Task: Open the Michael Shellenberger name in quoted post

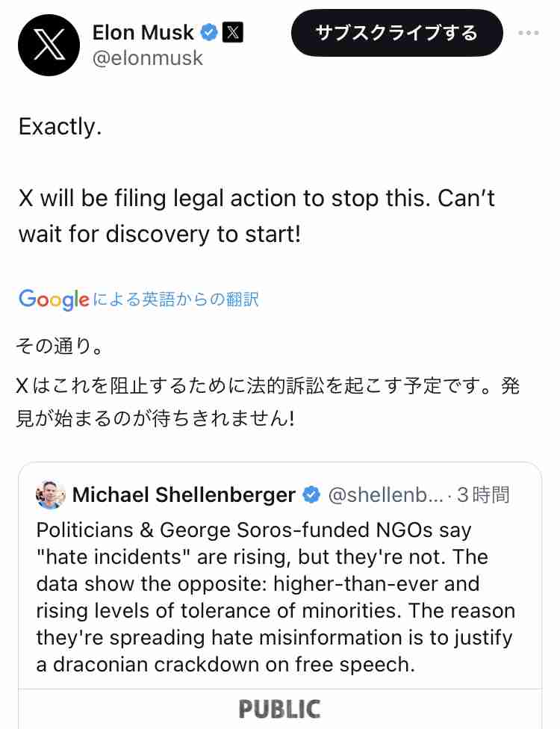Action: coord(184,494)
